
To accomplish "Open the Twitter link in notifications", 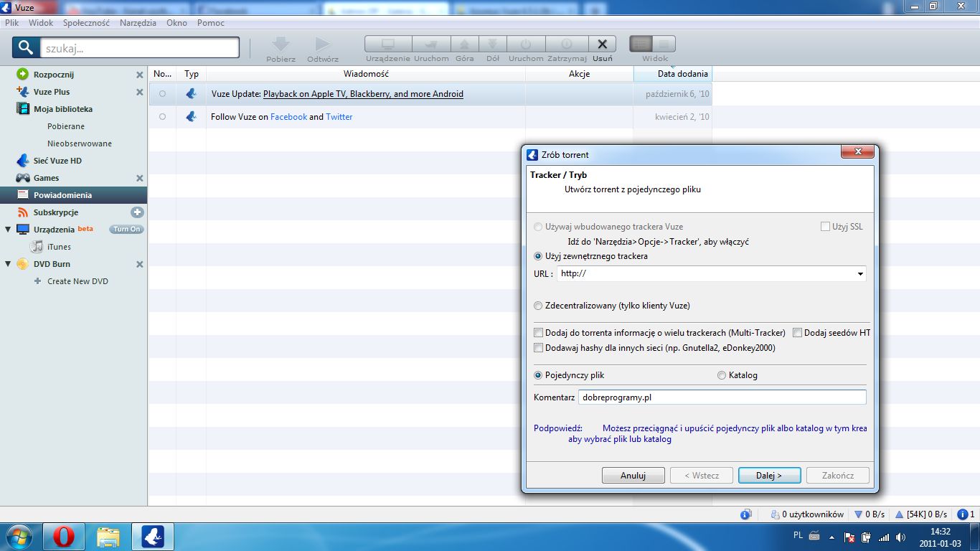I will pyautogui.click(x=339, y=117).
